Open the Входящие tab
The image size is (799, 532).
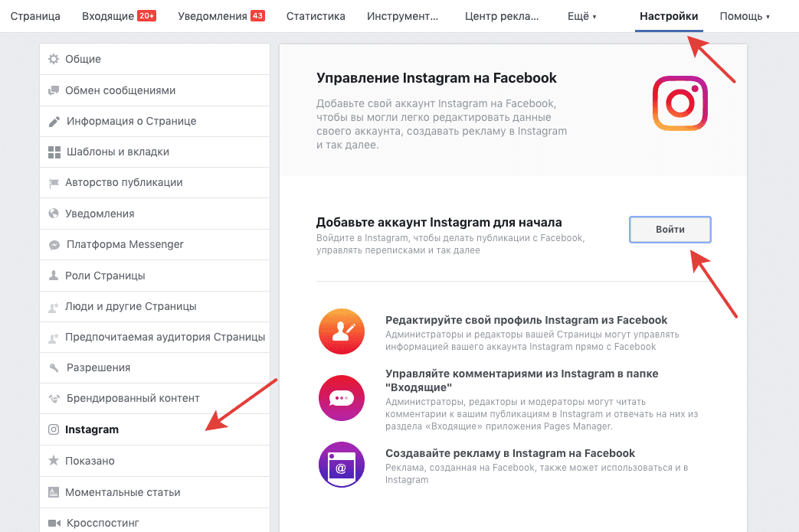pos(119,16)
